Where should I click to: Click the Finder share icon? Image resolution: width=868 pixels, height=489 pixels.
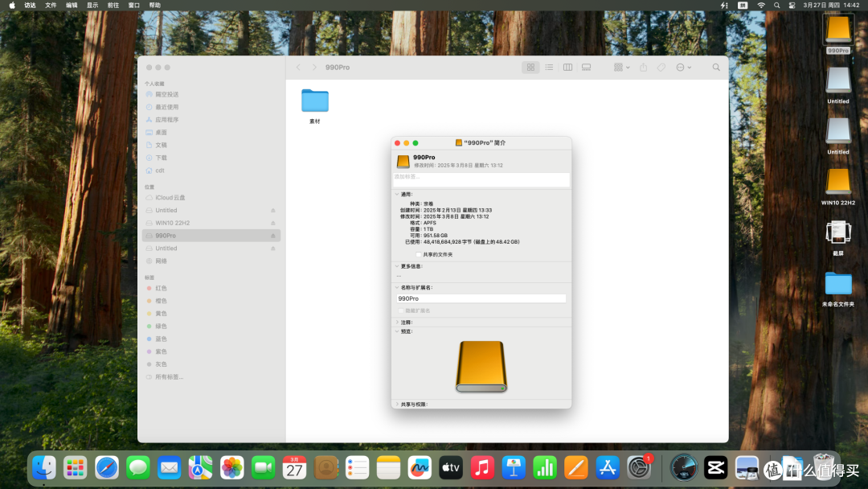643,67
